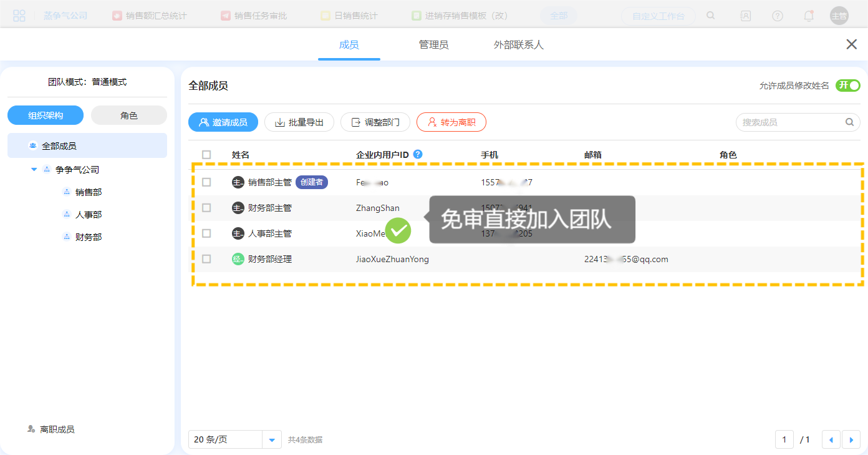Viewport: 868px width, 455px height.
Task: Go to previous page arrow
Action: click(831, 439)
